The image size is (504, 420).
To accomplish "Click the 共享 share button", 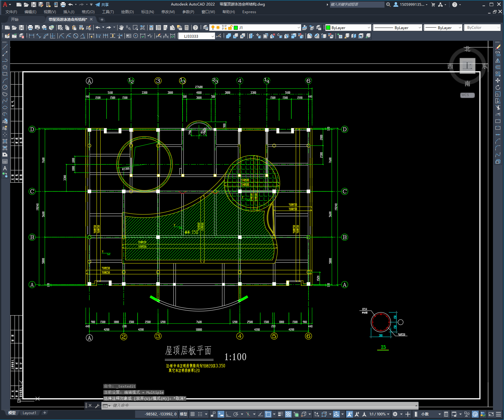I will pos(102,5).
